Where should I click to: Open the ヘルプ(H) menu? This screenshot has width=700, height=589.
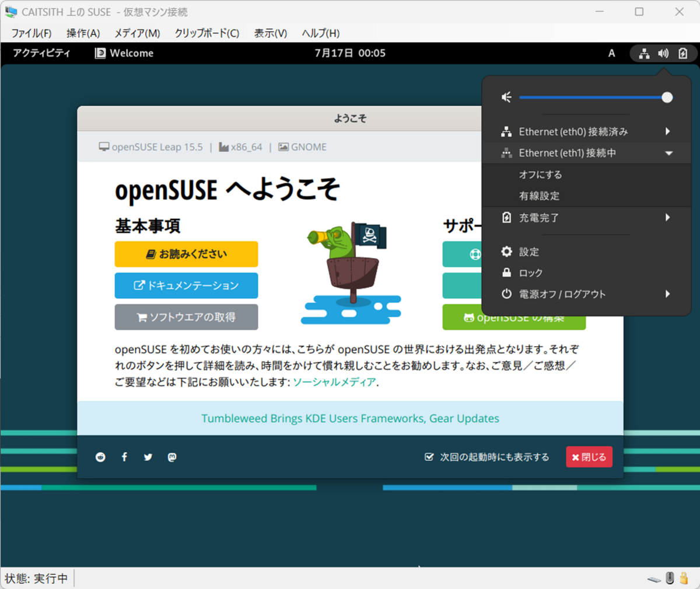pyautogui.click(x=320, y=33)
